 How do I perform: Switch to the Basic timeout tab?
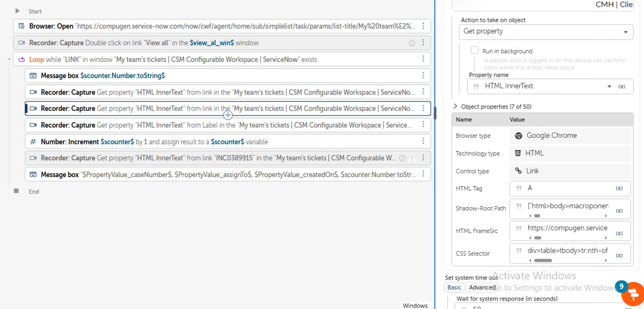tap(454, 287)
